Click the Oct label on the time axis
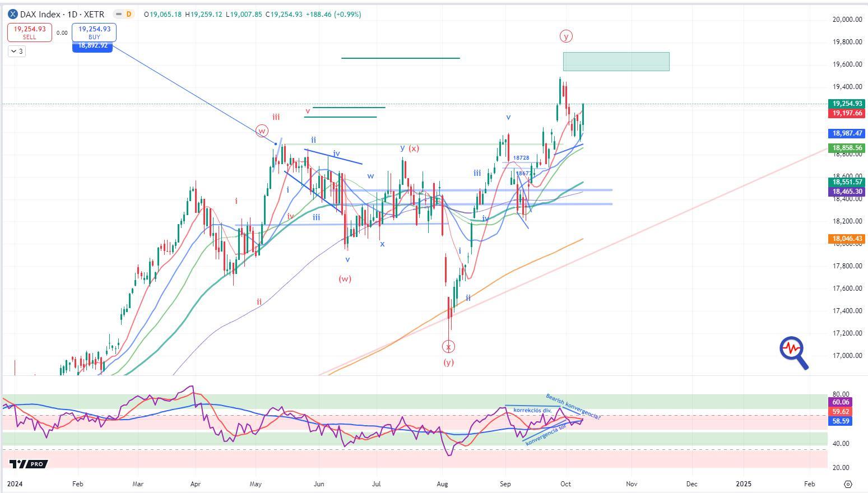This screenshot has height=493, width=868. click(x=565, y=483)
